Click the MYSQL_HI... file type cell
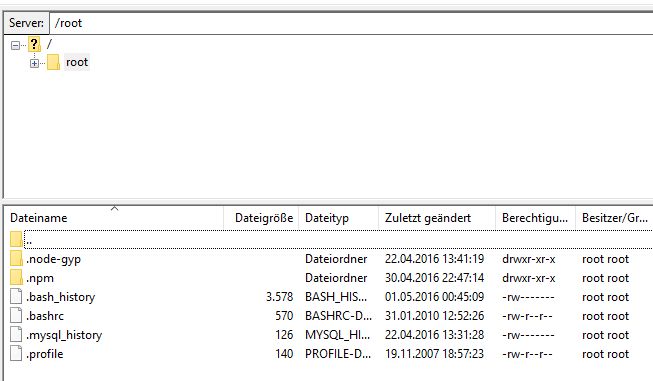 337,335
